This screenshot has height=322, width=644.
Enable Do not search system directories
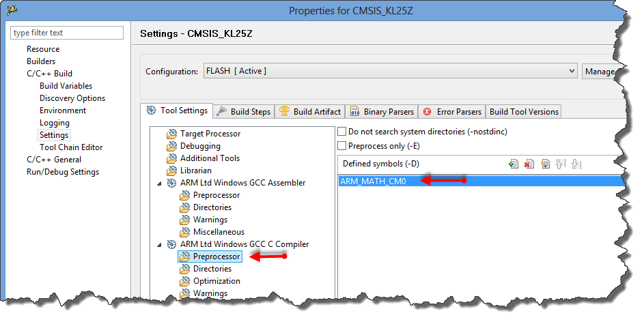343,131
